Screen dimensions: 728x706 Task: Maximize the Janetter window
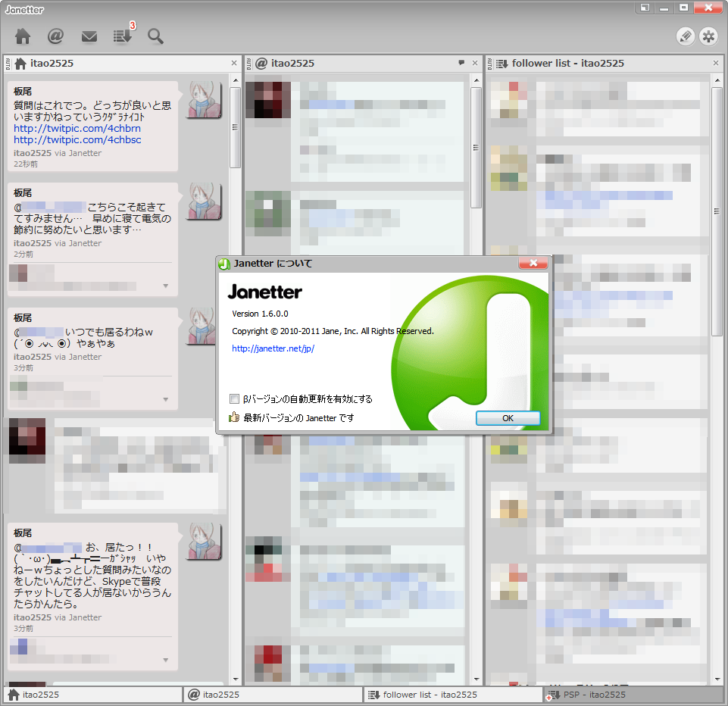coord(683,7)
